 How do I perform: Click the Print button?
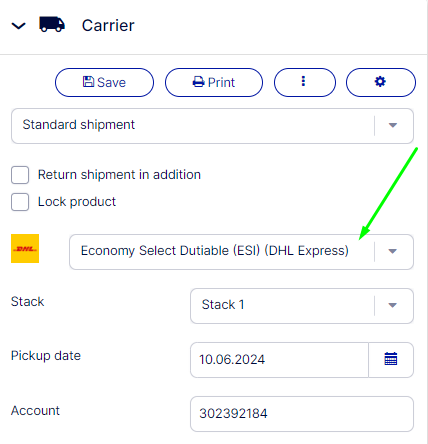click(214, 82)
